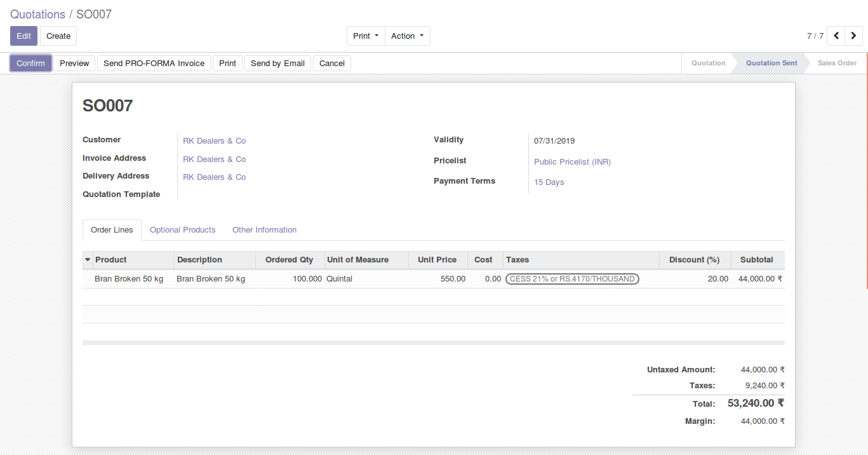Navigate to Quotations breadcrumb
The image size is (868, 455).
37,14
